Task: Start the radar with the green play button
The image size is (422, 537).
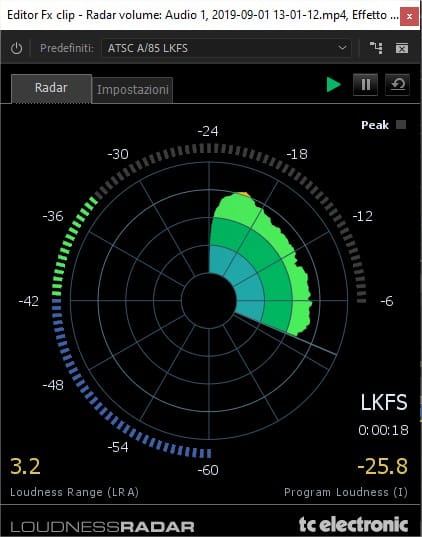Action: pos(334,85)
